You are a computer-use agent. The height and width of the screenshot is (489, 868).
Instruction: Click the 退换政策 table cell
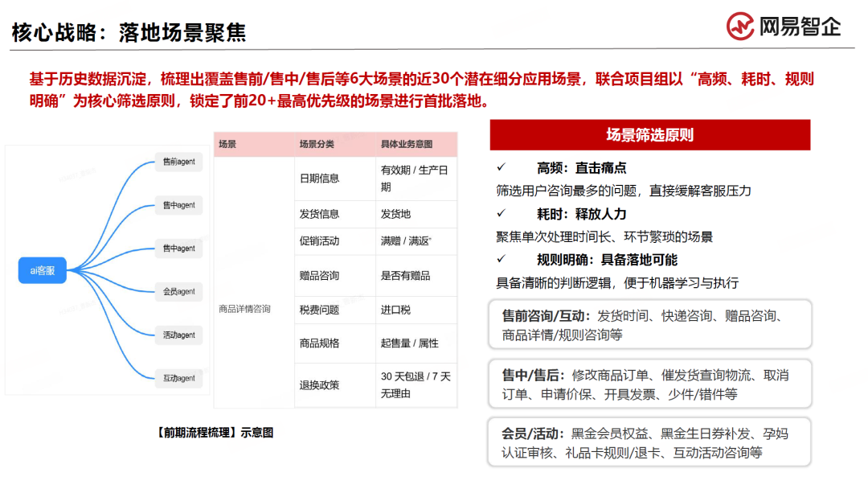(x=319, y=385)
